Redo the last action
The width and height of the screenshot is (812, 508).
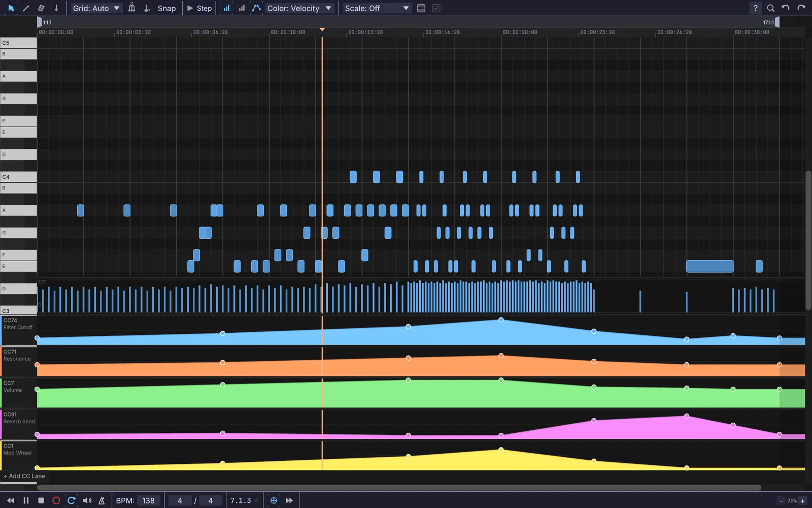tap(801, 8)
